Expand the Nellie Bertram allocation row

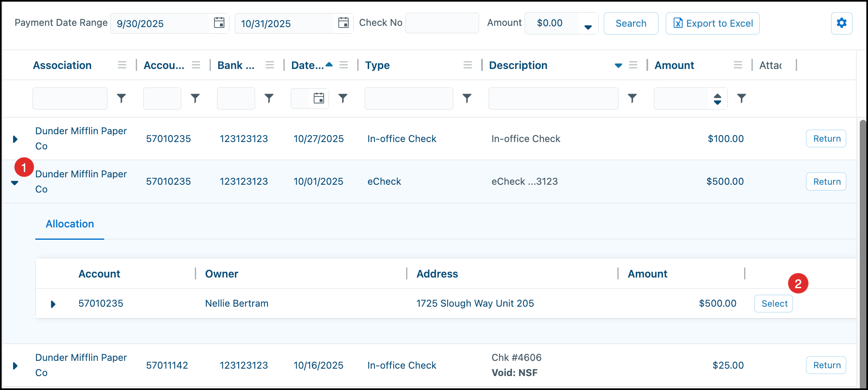(x=53, y=304)
